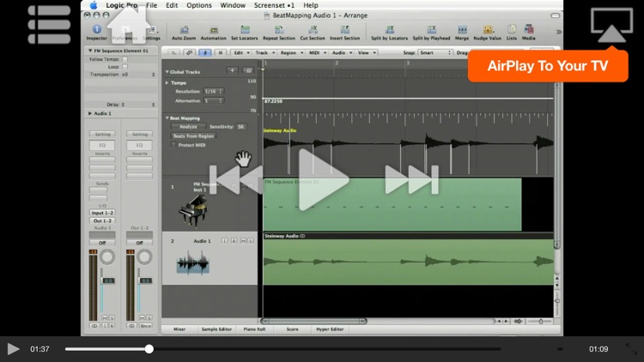Show more toolbar items via double chevron
The width and height of the screenshot is (644, 362).
(x=559, y=32)
